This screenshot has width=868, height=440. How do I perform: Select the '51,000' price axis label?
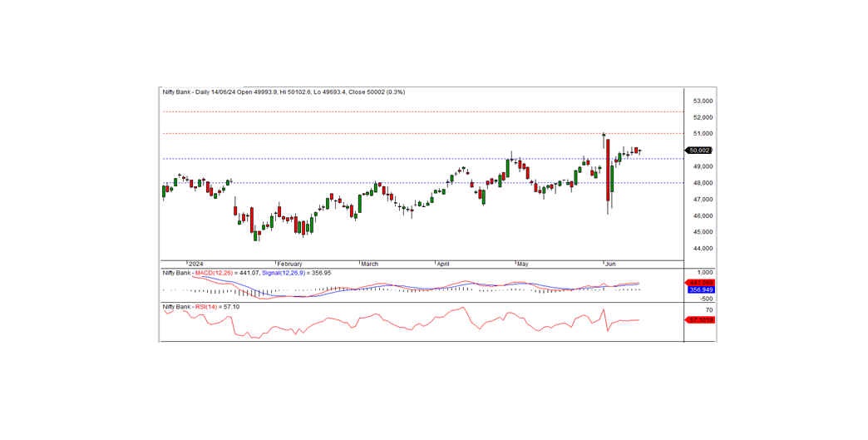[x=703, y=134]
